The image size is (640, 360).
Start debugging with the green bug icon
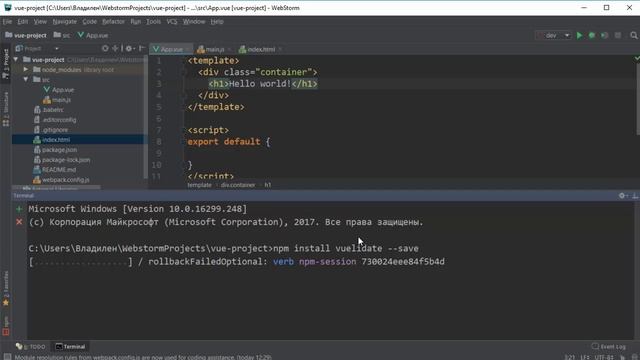click(592, 36)
